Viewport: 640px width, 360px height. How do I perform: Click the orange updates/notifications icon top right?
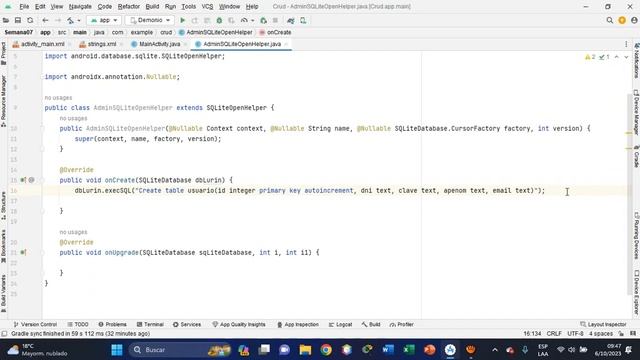(x=622, y=20)
